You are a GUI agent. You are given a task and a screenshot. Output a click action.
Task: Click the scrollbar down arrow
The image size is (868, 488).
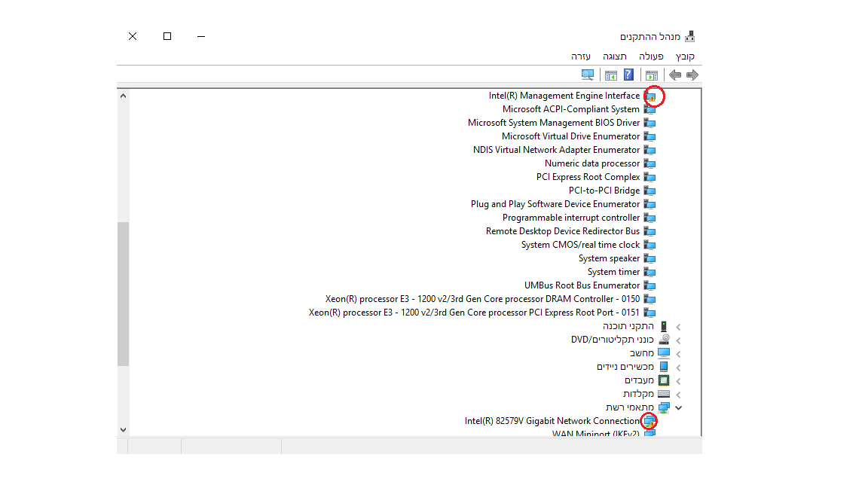coord(123,430)
